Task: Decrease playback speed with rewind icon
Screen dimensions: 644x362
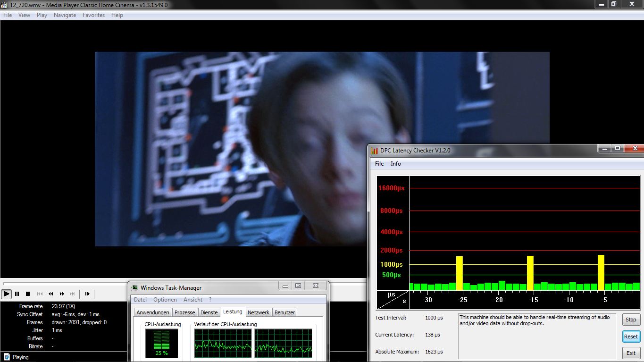Action: 50,294
